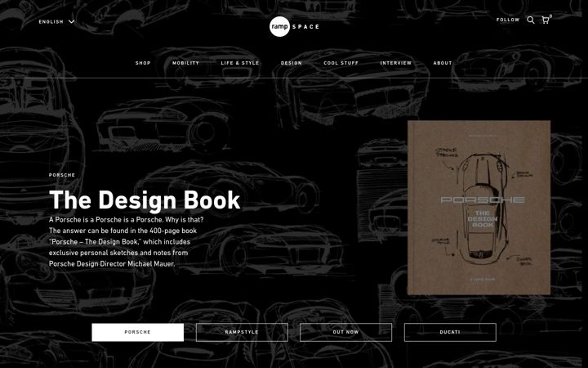
Task: Select the OUT NOW slide button
Action: 345,332
